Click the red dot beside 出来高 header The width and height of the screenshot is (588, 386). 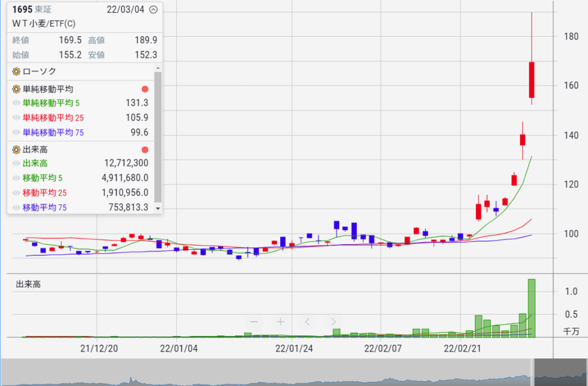pyautogui.click(x=145, y=150)
